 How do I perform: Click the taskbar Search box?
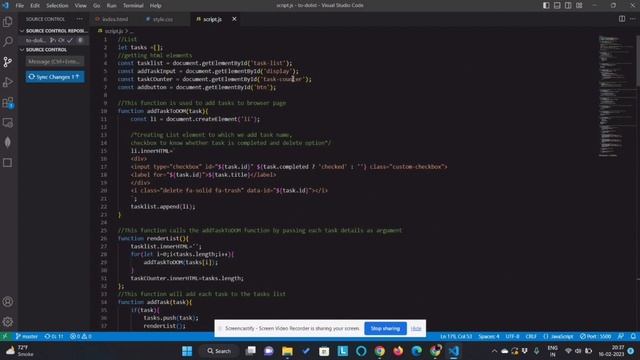click(x=220, y=351)
